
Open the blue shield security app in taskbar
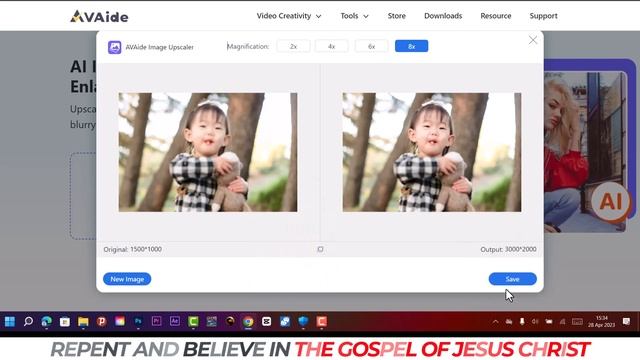pos(303,322)
